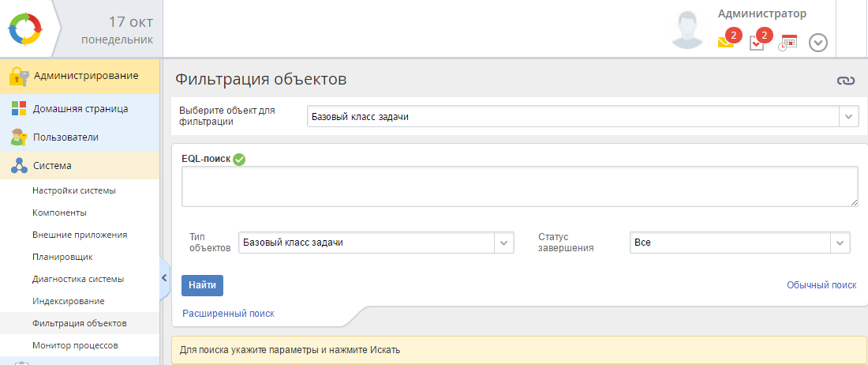Click the administrator avatar picture
Image resolution: width=868 pixels, height=365 pixels.
pyautogui.click(x=689, y=30)
